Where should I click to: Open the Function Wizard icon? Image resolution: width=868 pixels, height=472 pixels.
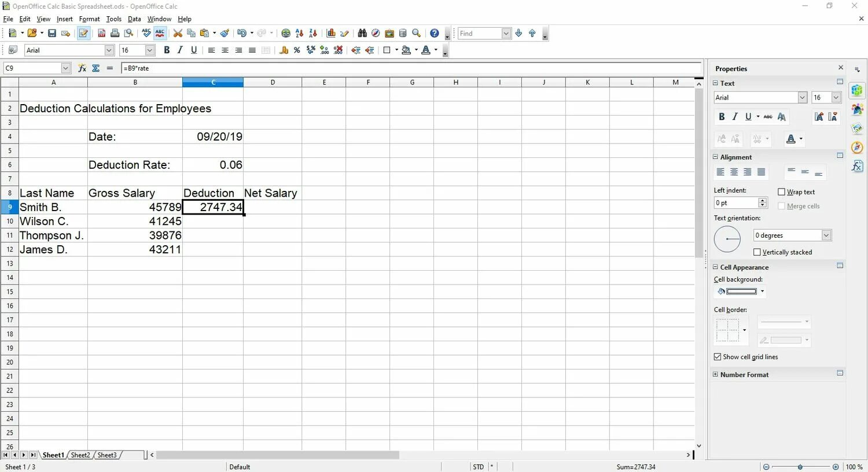[82, 68]
